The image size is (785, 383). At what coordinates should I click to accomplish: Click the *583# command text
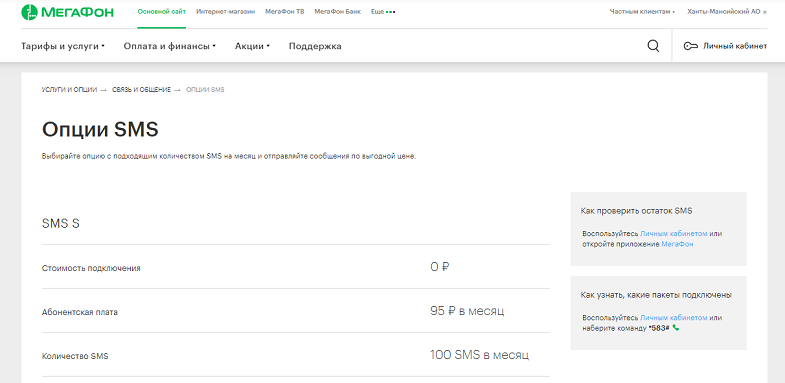(659, 328)
